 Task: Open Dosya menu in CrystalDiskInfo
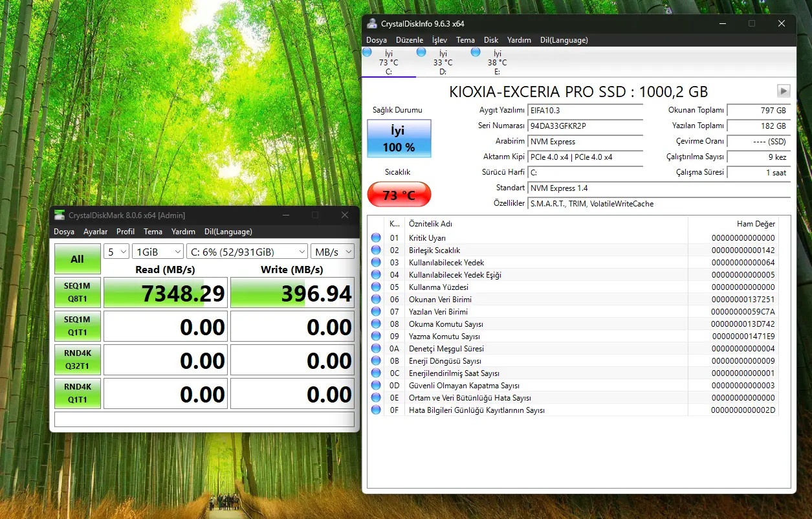click(377, 39)
